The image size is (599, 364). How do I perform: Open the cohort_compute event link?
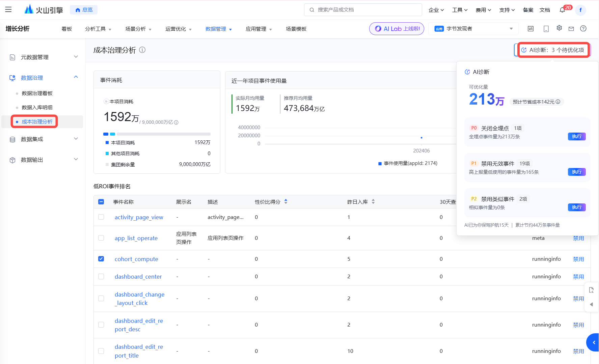point(136,259)
